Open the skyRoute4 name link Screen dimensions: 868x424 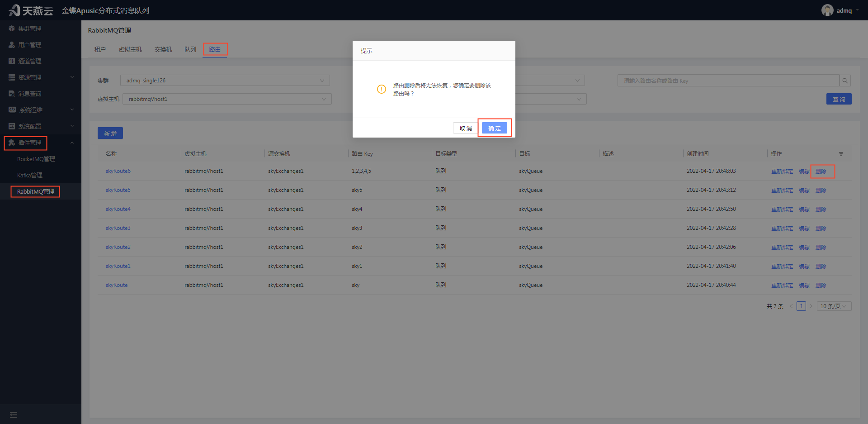pyautogui.click(x=118, y=209)
